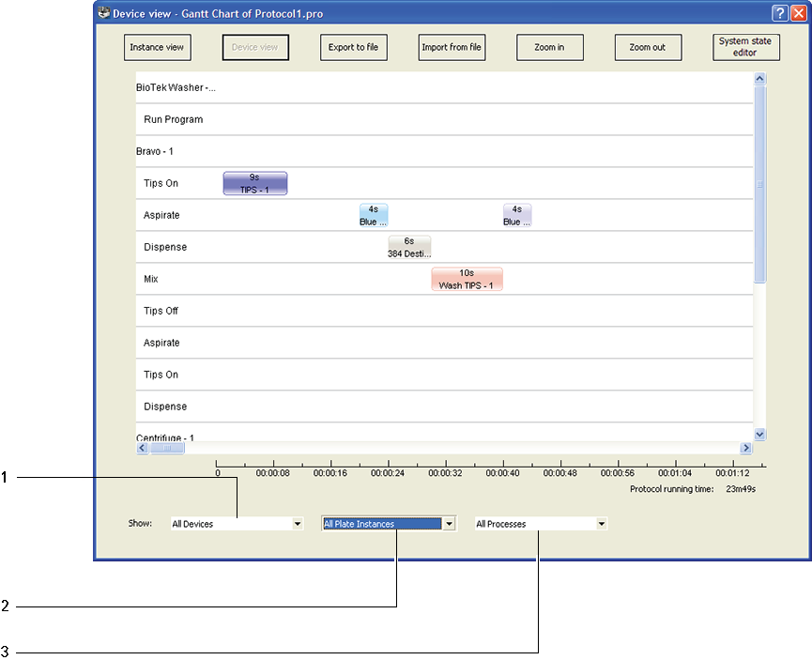Image resolution: width=812 pixels, height=660 pixels.
Task: Select the 9s TIPS - 1 task bar
Action: pyautogui.click(x=254, y=183)
